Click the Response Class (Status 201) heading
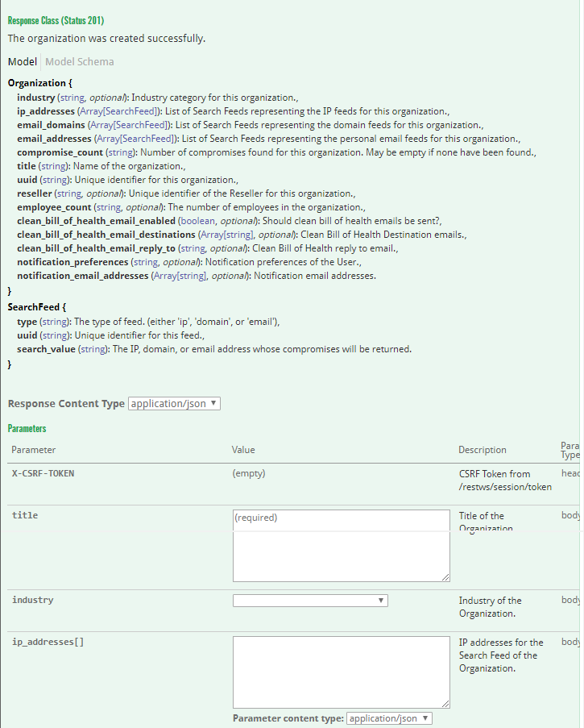584x728 pixels. coord(56,21)
